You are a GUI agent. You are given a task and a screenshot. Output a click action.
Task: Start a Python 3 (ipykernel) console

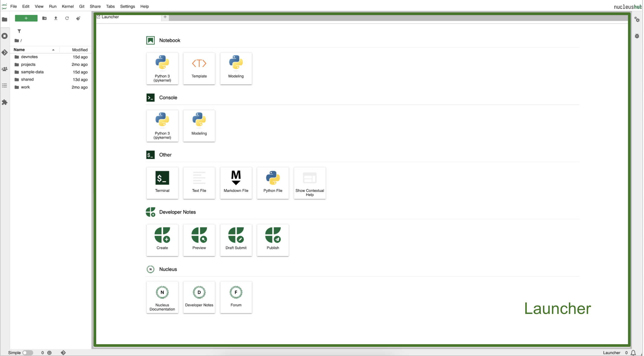point(162,126)
